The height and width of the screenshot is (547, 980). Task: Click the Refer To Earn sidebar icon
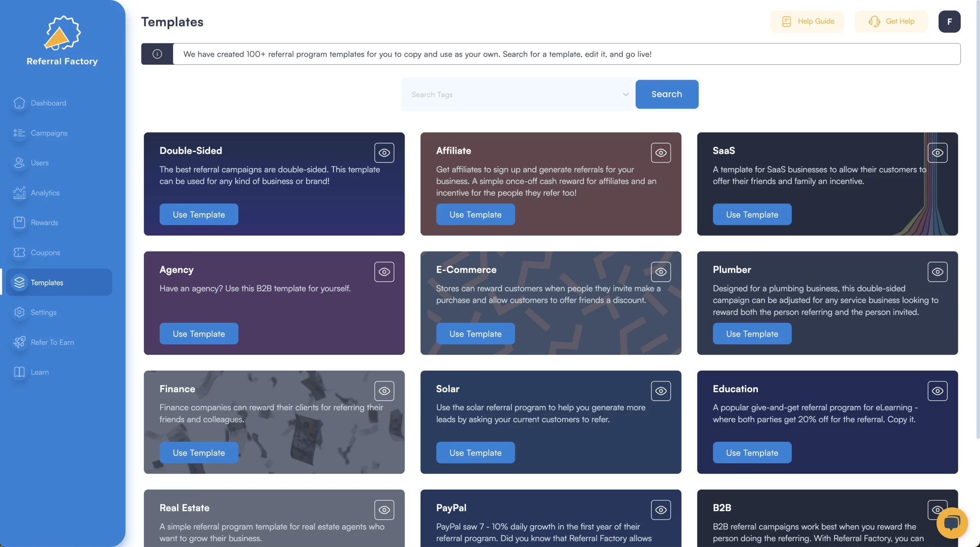(x=18, y=342)
